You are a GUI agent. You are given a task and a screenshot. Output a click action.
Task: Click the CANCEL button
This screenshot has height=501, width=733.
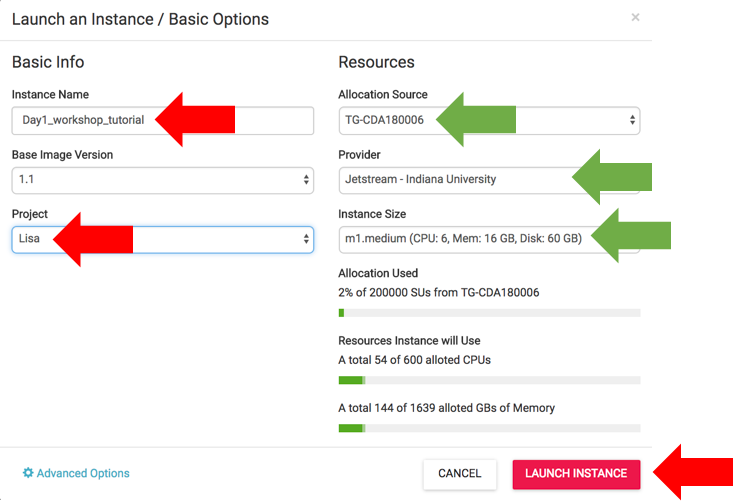[x=460, y=474]
